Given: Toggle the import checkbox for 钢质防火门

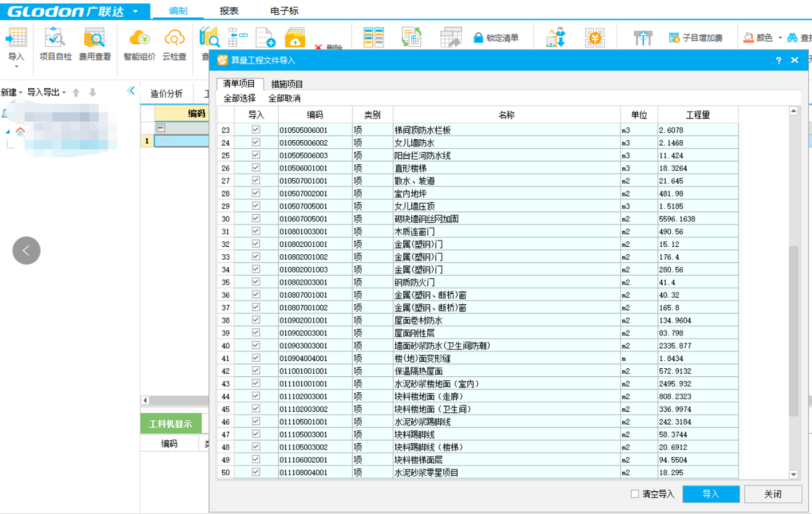Looking at the screenshot, I should [256, 282].
